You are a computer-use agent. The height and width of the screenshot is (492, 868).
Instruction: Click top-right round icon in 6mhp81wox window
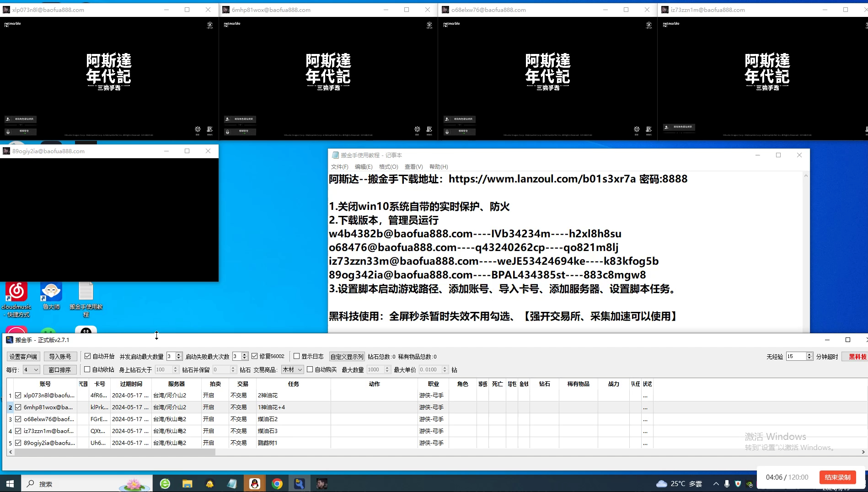(x=429, y=25)
